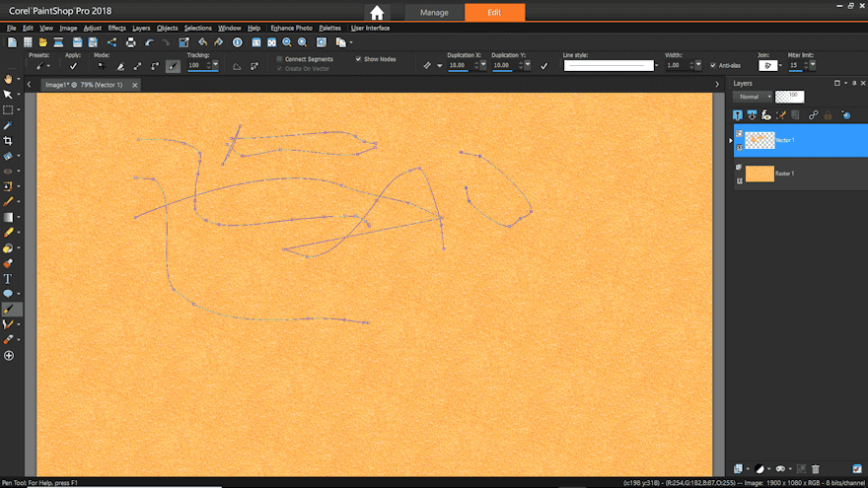This screenshot has height=488, width=868.
Task: Select the Crop tool
Action: [8, 141]
